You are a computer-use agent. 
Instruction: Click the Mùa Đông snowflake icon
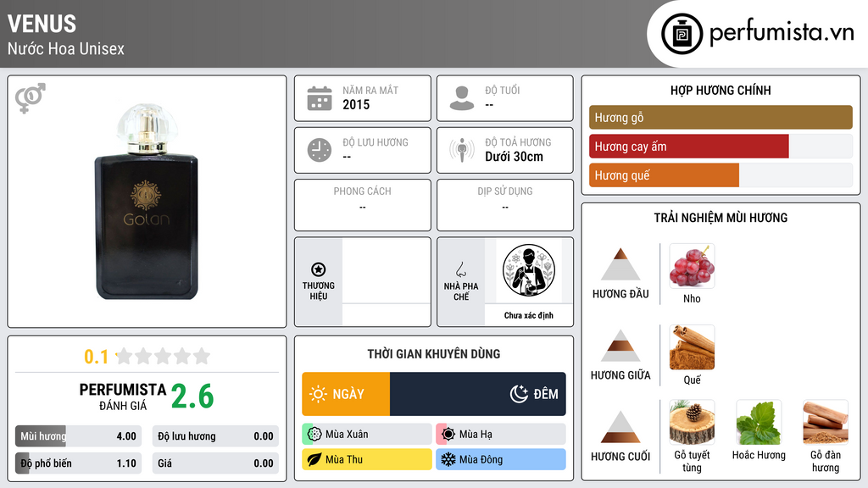448,460
